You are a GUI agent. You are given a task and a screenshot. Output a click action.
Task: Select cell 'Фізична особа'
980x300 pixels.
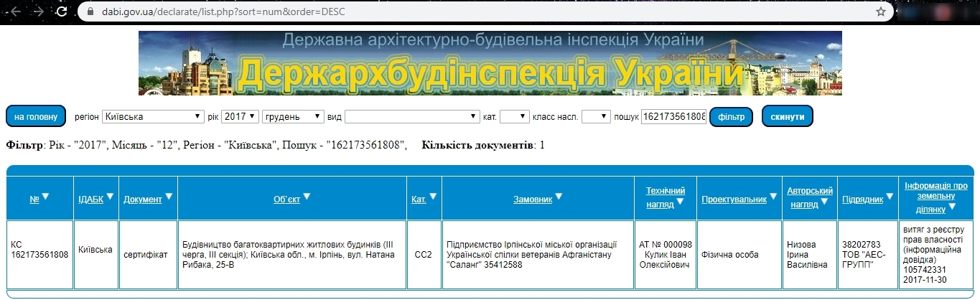[x=739, y=255]
